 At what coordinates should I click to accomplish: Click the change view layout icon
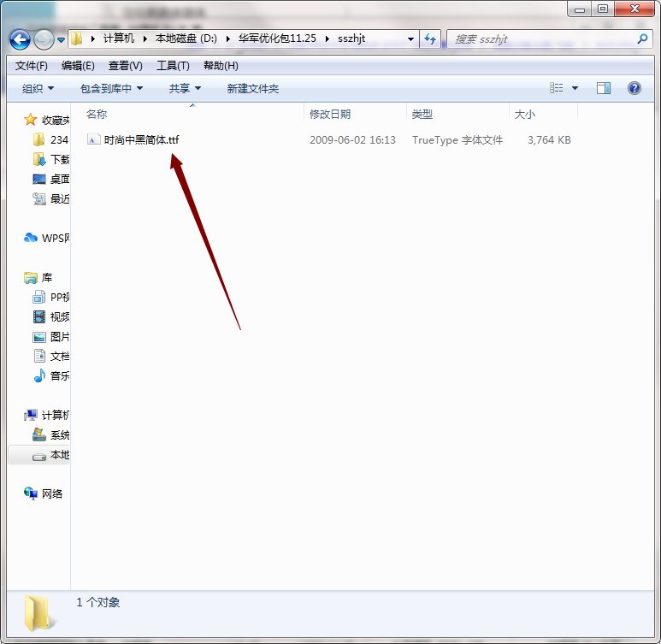click(x=556, y=88)
